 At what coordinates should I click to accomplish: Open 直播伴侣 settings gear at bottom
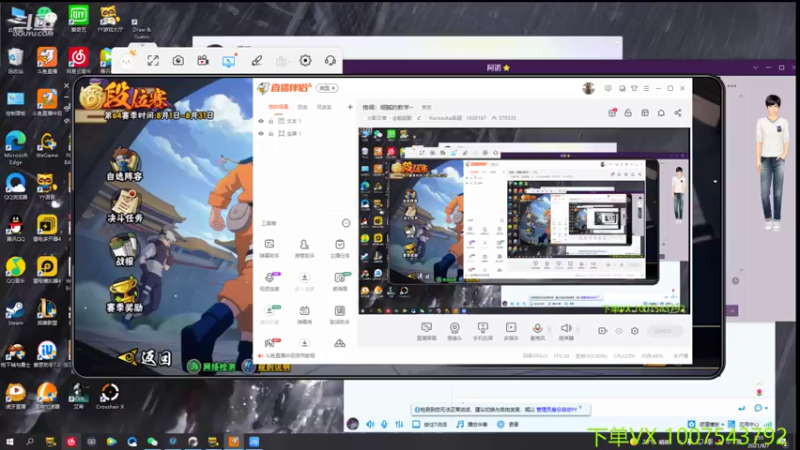click(x=635, y=331)
